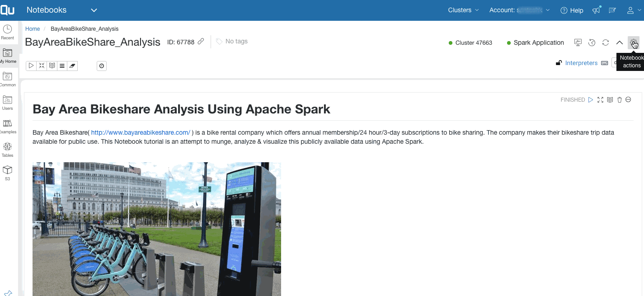The width and height of the screenshot is (644, 296).
Task: Add tags via the No tags field
Action: click(x=232, y=42)
